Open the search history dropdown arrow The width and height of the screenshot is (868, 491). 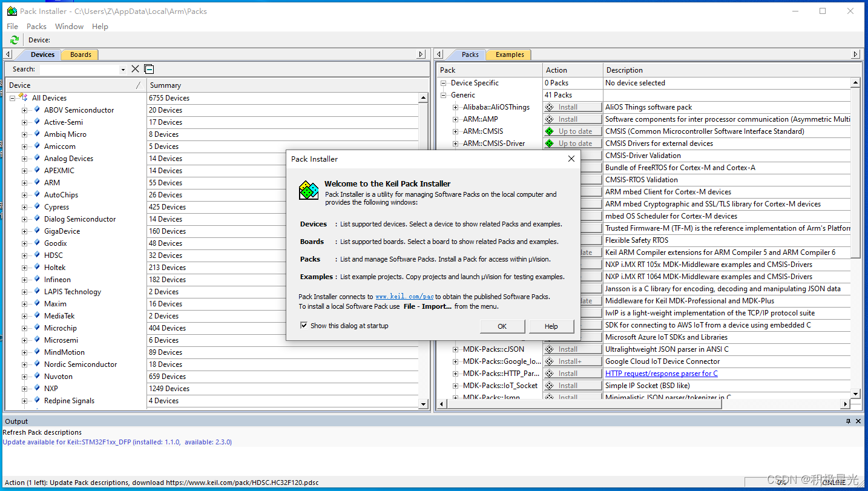pyautogui.click(x=123, y=70)
